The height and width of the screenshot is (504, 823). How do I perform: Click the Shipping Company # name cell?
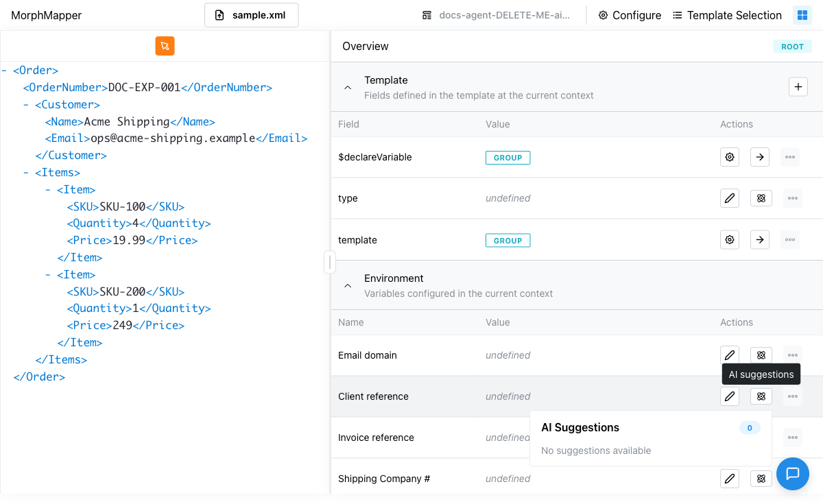[384, 479]
